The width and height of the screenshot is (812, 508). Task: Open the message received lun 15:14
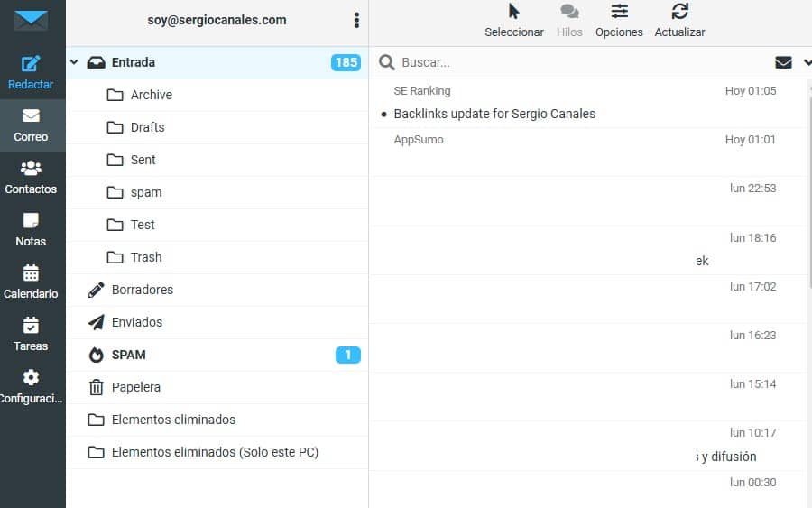coord(587,397)
